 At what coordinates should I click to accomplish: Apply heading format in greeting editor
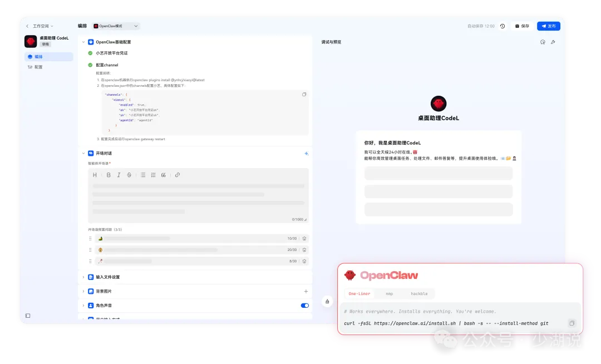point(95,175)
